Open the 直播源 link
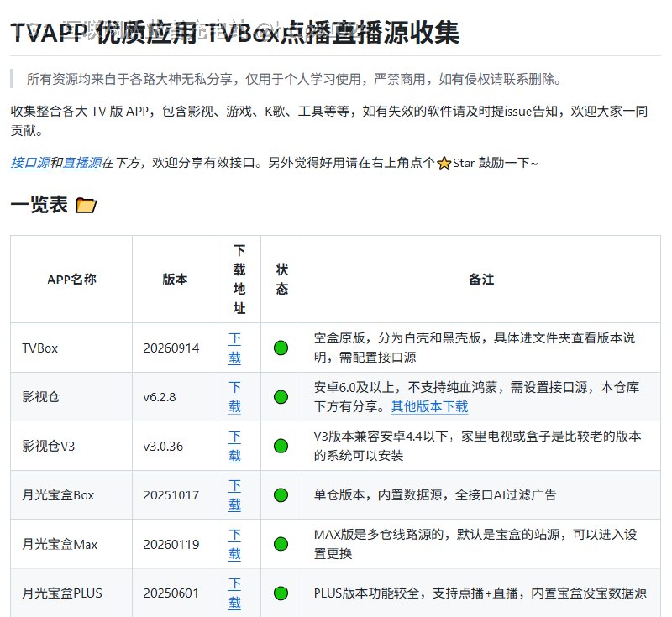Viewport: 672px width, 617px height. pyautogui.click(x=82, y=163)
